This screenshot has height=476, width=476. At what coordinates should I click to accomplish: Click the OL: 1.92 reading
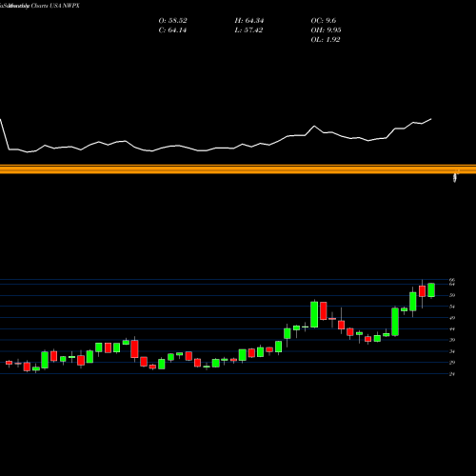pyautogui.click(x=326, y=40)
